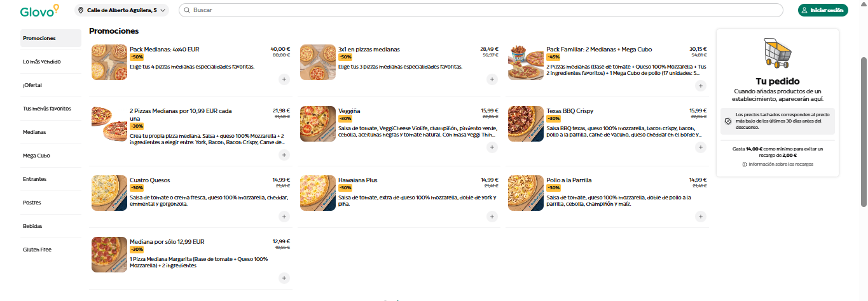This screenshot has width=868, height=301.
Task: Open the Calle de Alberto Aguilera address dropdown
Action: [x=122, y=10]
